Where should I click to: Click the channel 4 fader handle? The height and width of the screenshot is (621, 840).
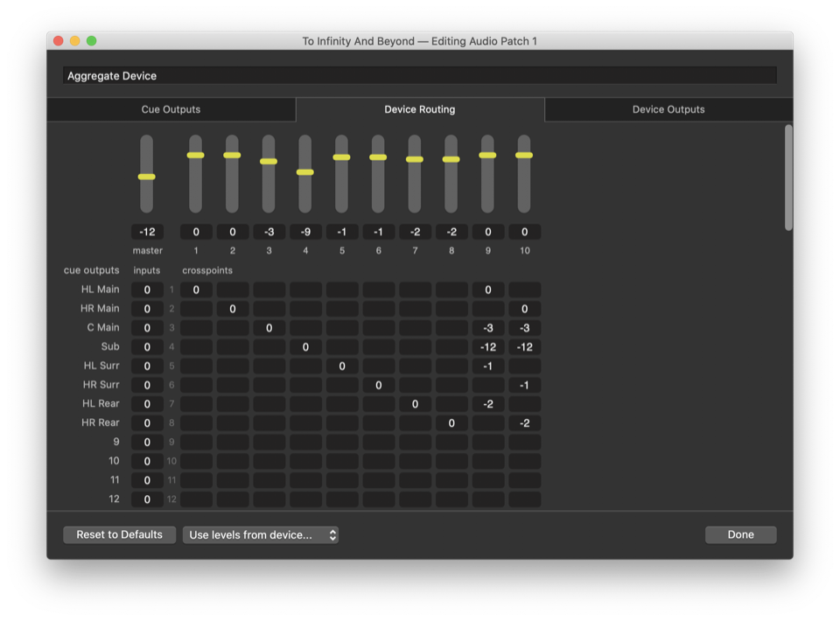coord(304,172)
